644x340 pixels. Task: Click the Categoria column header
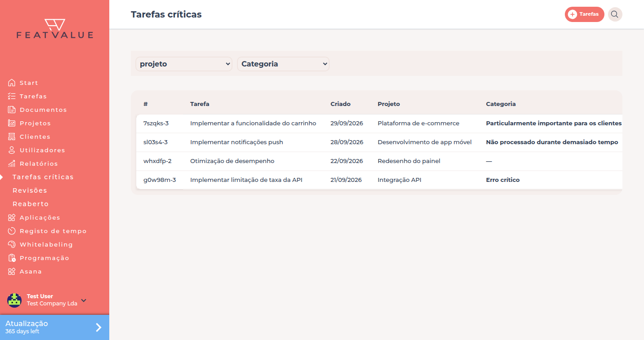(501, 104)
